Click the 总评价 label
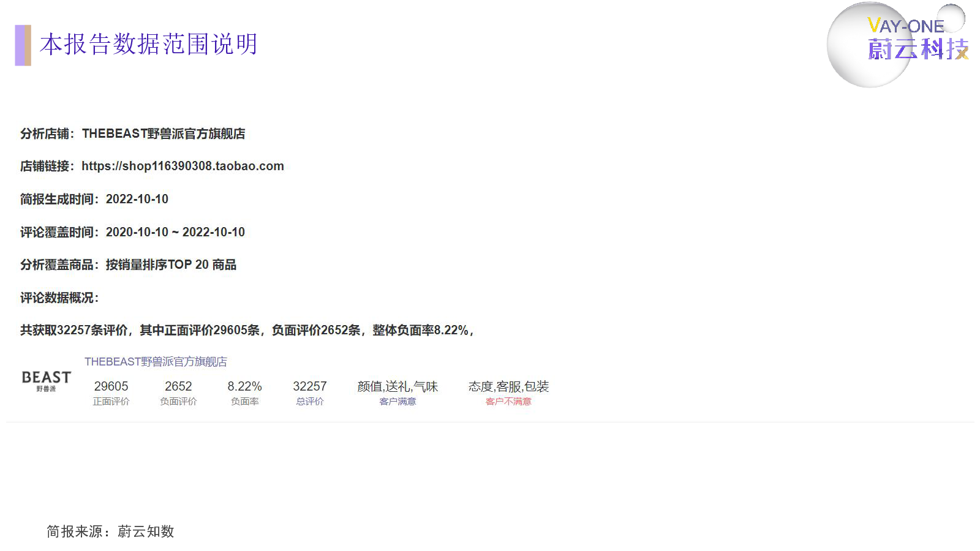Viewport: 980px width, 551px height. [x=310, y=402]
